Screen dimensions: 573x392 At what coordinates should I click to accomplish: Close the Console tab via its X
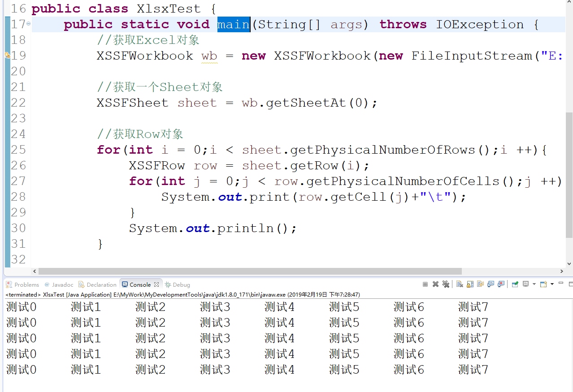(x=156, y=284)
